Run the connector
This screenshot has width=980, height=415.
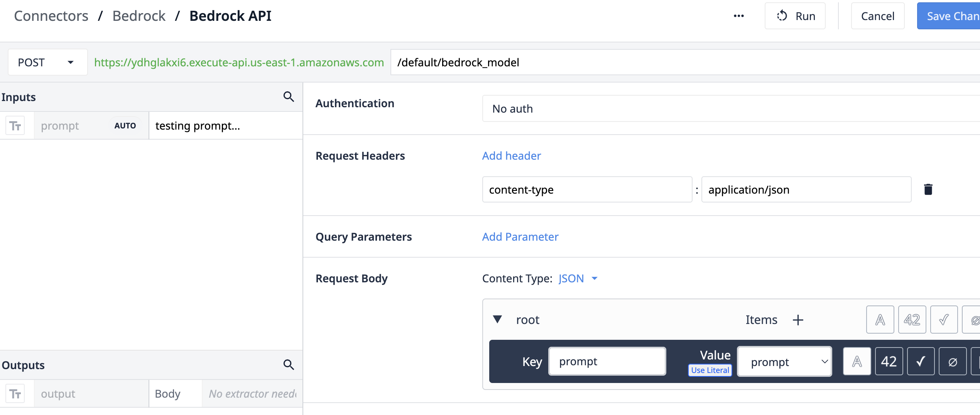[x=795, y=16]
